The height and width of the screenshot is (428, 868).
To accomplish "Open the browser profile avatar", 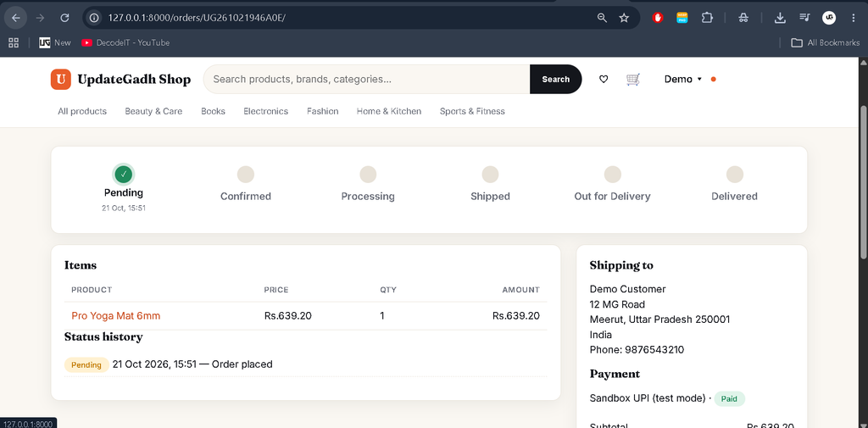I will point(829,18).
